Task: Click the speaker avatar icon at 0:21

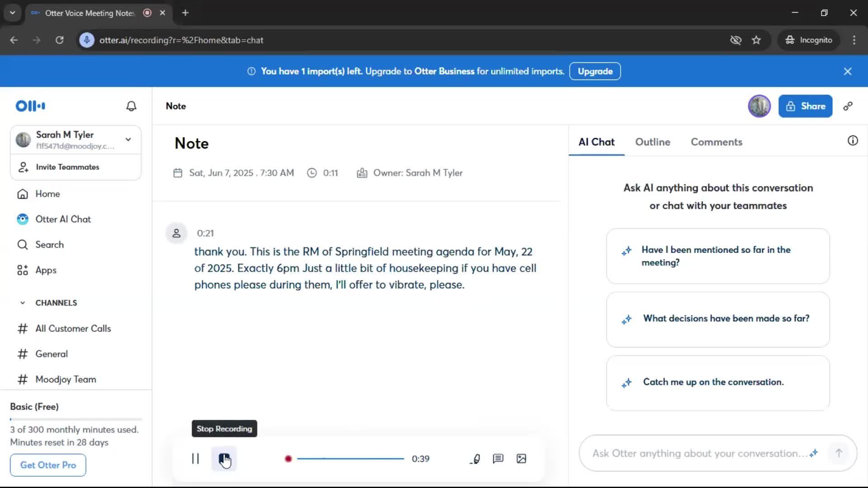Action: click(176, 233)
